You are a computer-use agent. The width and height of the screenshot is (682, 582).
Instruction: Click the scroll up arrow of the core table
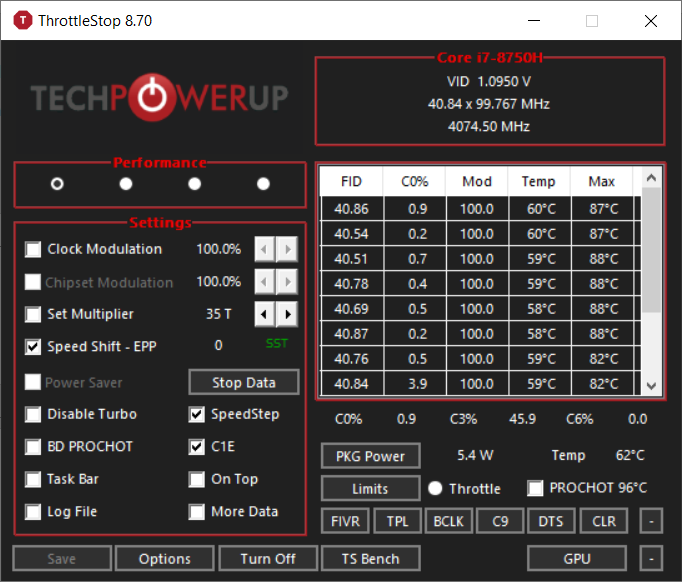tap(651, 177)
